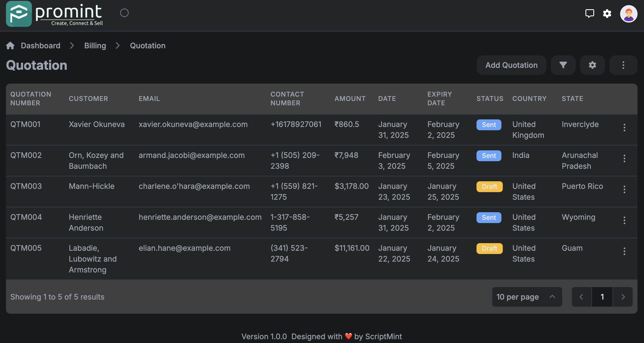Image resolution: width=644 pixels, height=343 pixels.
Task: Click the Sent badge for QTM001
Action: tap(489, 125)
